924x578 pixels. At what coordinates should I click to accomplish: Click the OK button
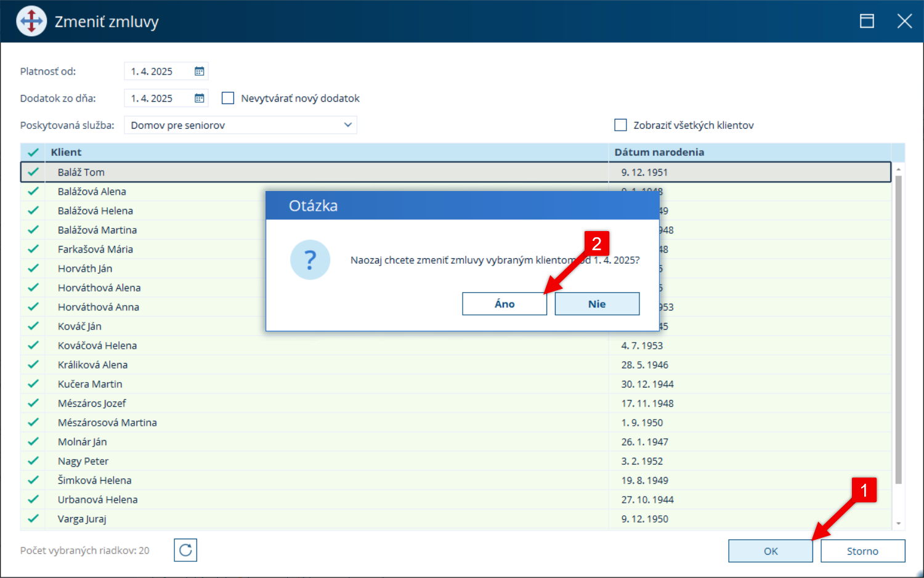(771, 551)
